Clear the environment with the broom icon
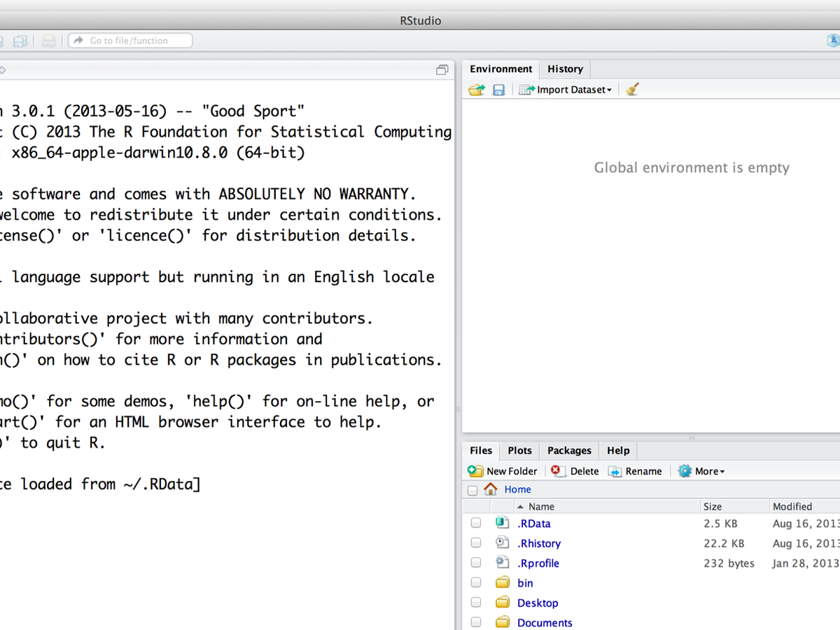This screenshot has width=840, height=630. point(632,90)
